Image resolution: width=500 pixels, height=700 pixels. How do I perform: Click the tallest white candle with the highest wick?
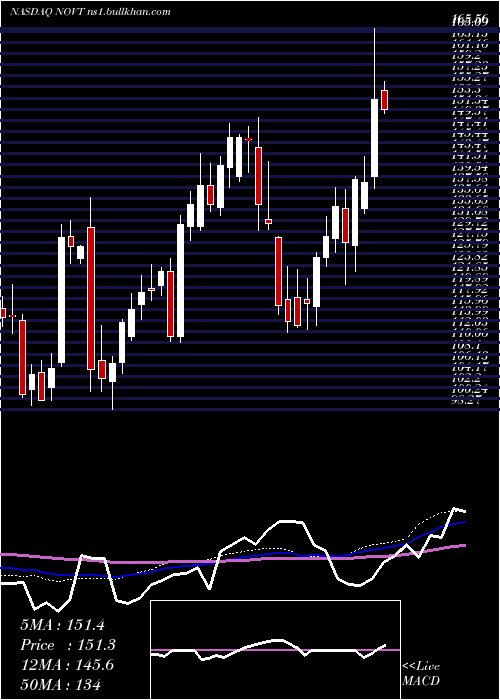click(375, 138)
